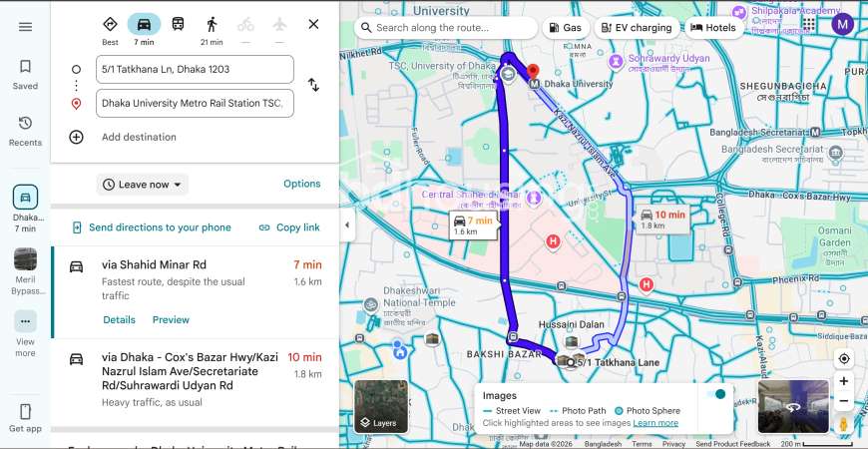This screenshot has height=449, width=868.
Task: Click the Shilpakala Academy marker
Action: (738, 12)
